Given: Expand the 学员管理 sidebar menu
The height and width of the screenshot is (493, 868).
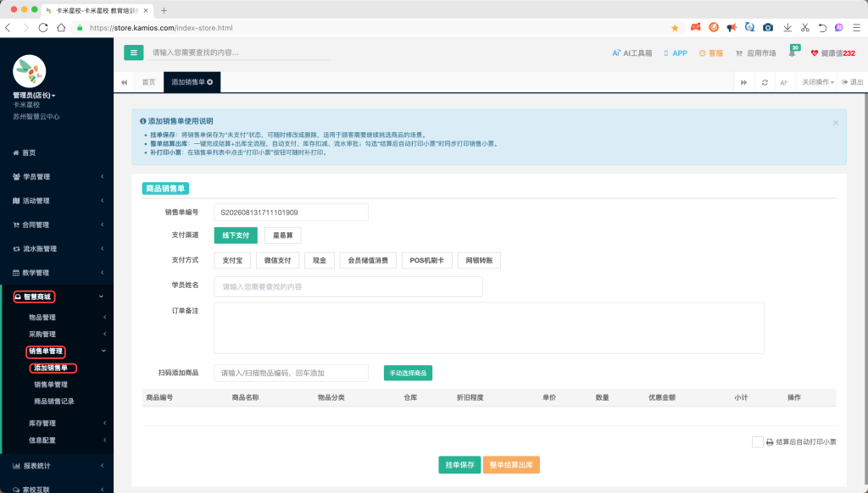Looking at the screenshot, I should coord(57,176).
